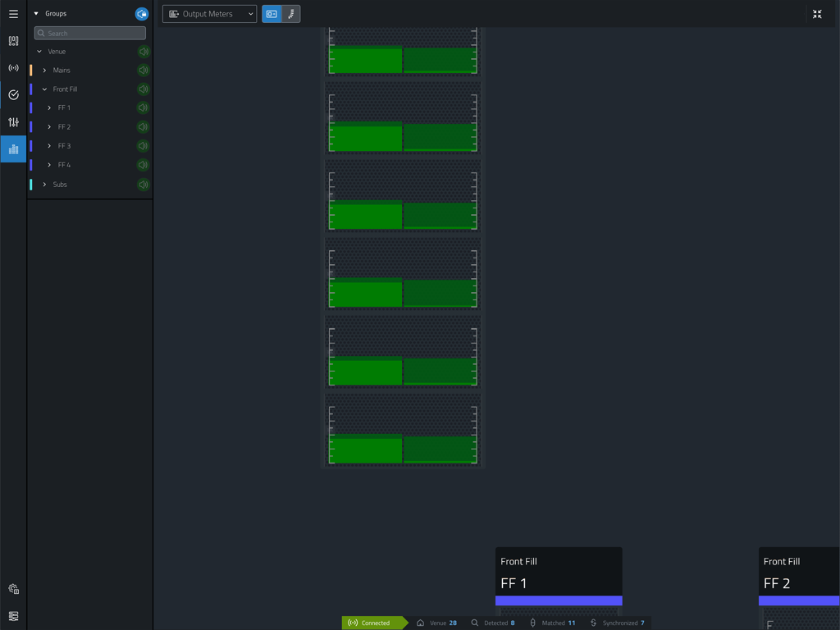The height and width of the screenshot is (630, 840).
Task: Toggle mute for FF 3
Action: point(144,146)
